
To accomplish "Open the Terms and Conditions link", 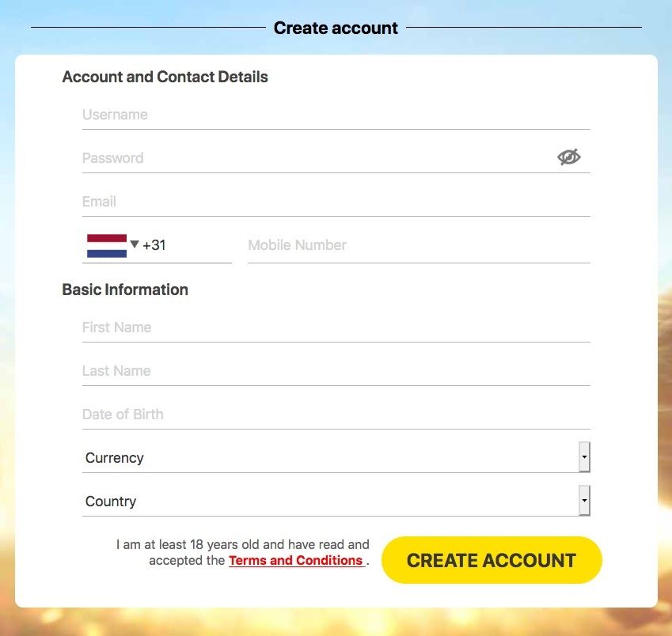I will coord(295,561).
